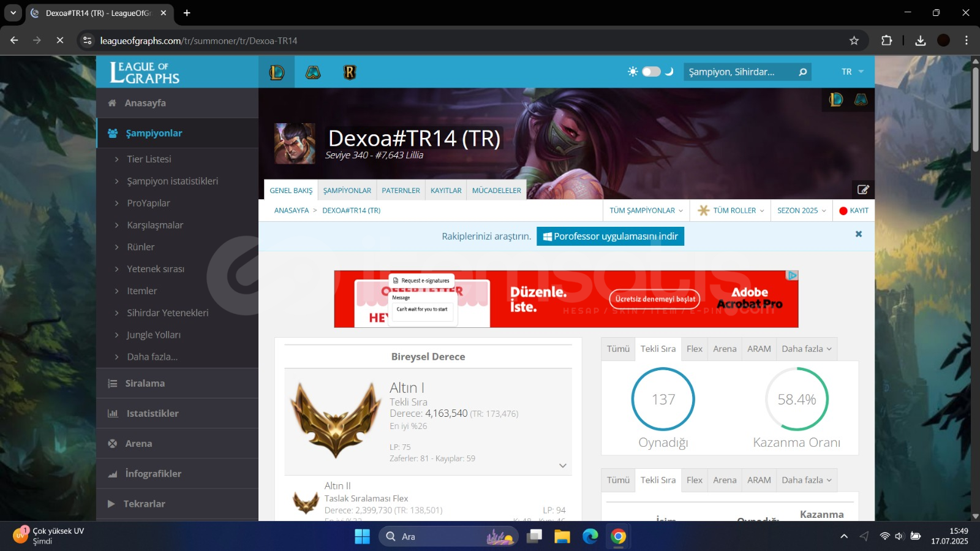The width and height of the screenshot is (980, 551).
Task: Click the red KAYIT record button
Action: tap(854, 210)
